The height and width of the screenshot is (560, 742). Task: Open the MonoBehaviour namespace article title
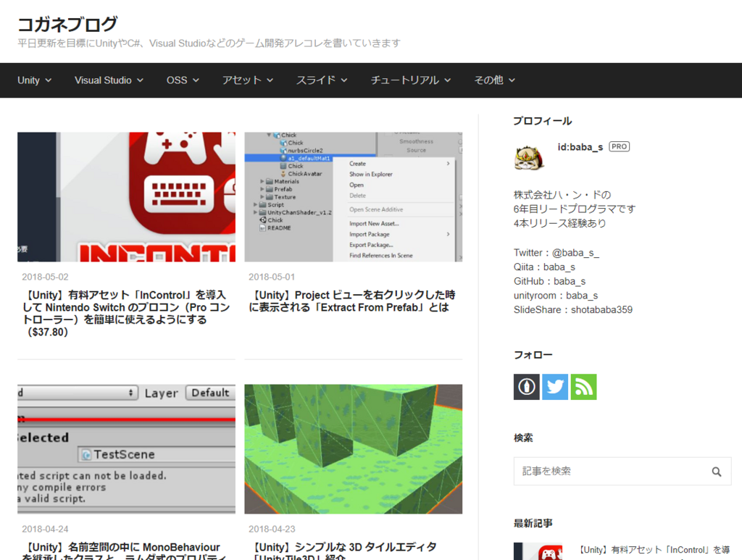click(125, 551)
